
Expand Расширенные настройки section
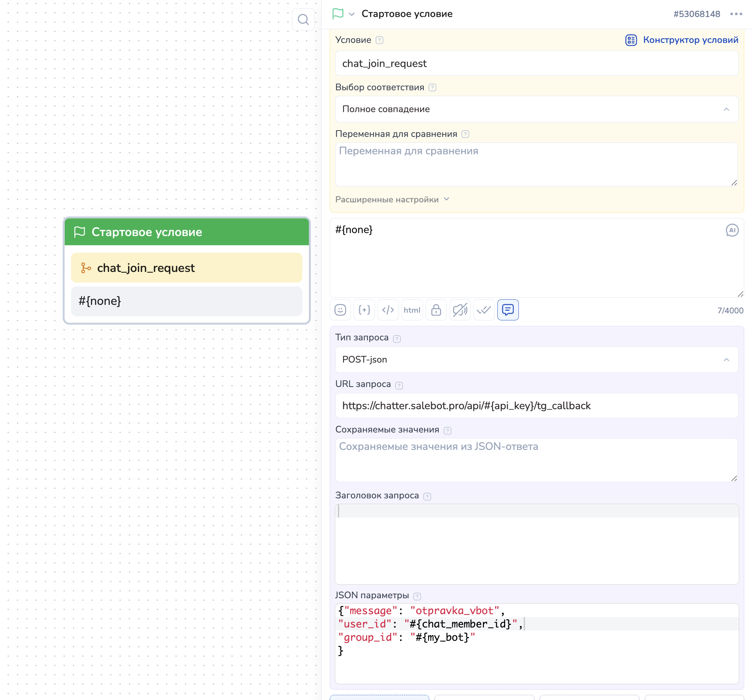(392, 199)
